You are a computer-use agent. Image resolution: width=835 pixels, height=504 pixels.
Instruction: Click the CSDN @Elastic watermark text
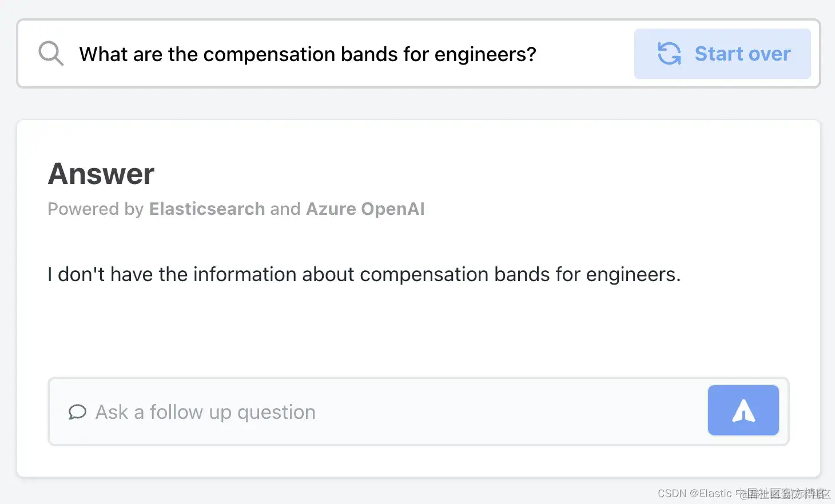[694, 493]
